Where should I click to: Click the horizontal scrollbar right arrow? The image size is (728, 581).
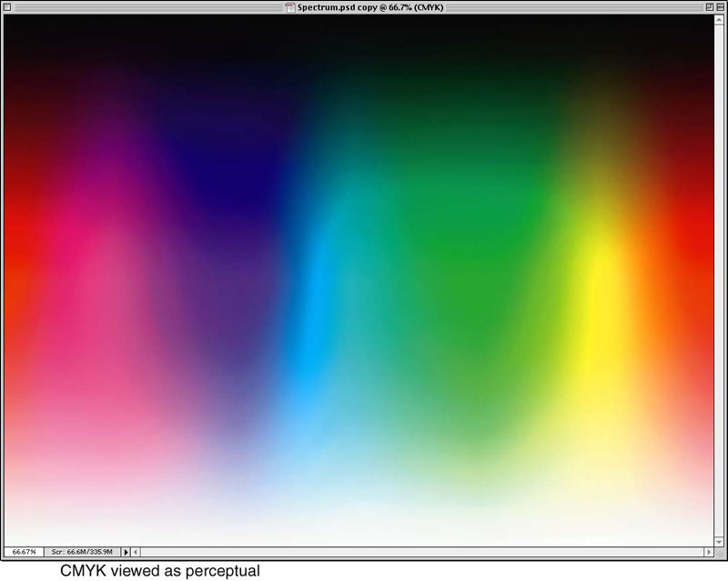click(x=708, y=551)
